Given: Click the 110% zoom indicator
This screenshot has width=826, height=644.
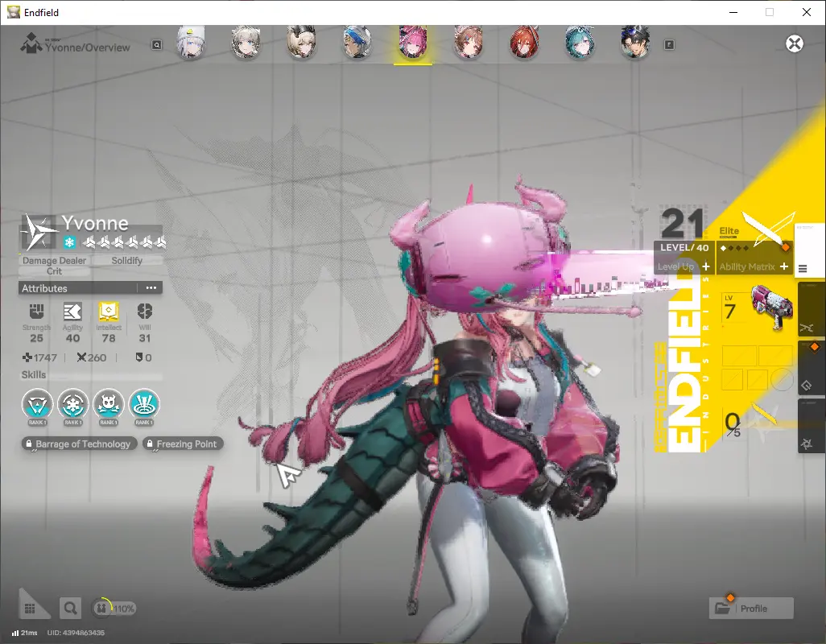Looking at the screenshot, I should coord(114,609).
